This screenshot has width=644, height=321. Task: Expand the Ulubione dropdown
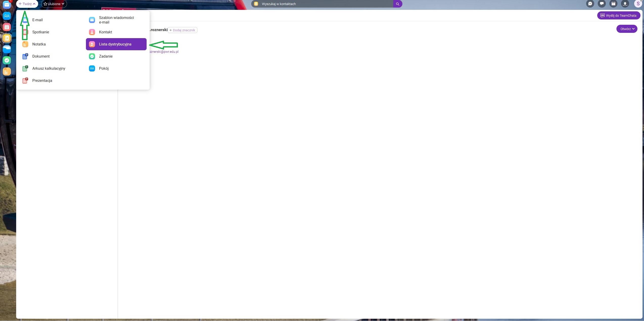[x=54, y=4]
